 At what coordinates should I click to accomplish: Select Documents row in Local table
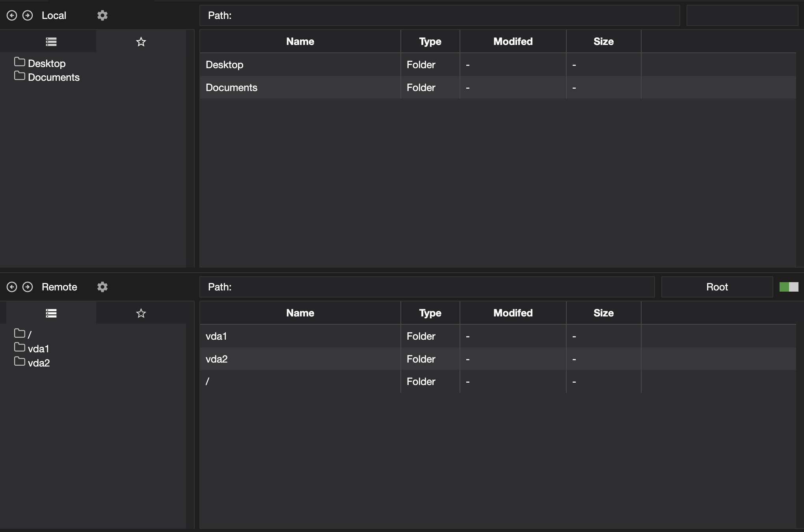coord(498,87)
